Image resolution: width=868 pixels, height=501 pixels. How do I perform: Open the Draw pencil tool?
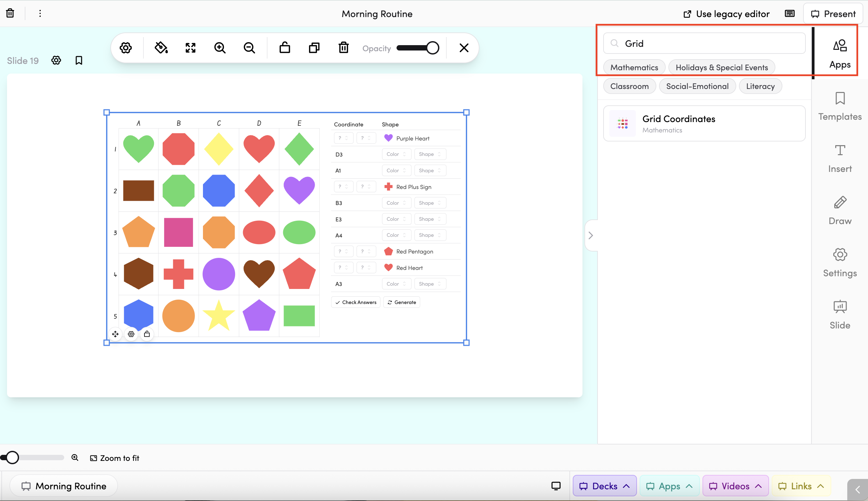(840, 211)
